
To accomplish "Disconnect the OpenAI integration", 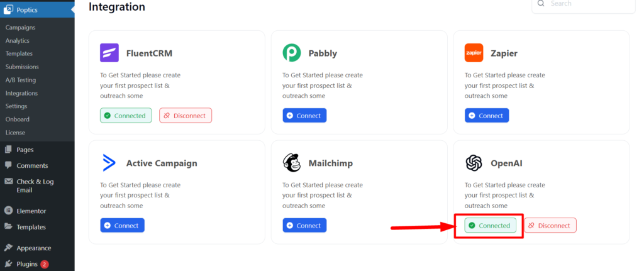I will coord(550,226).
